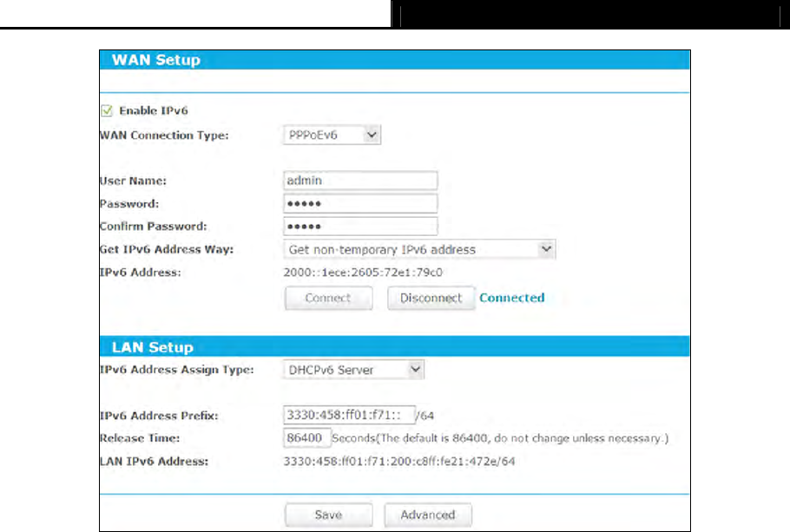This screenshot has height=532, width=790.
Task: Click the Get IPv6 Address Way label
Action: pos(167,249)
